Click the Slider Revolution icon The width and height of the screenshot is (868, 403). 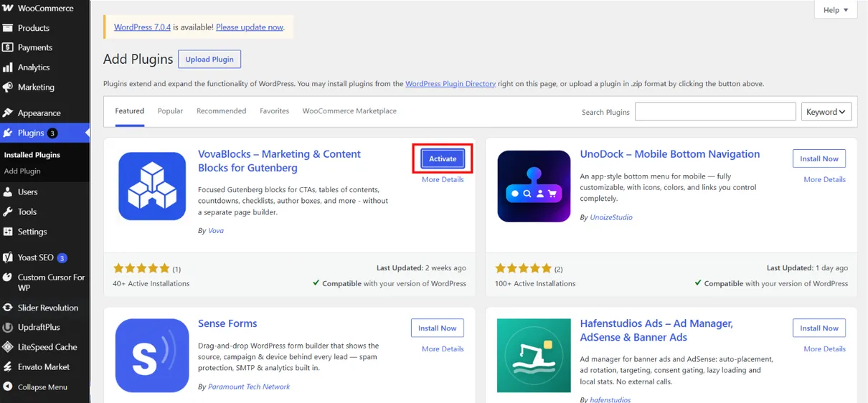[7, 308]
